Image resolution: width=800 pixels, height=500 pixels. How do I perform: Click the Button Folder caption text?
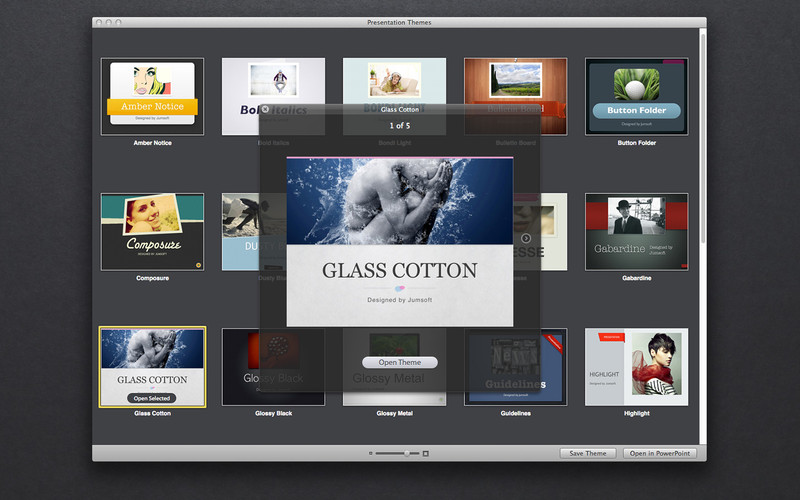click(637, 143)
